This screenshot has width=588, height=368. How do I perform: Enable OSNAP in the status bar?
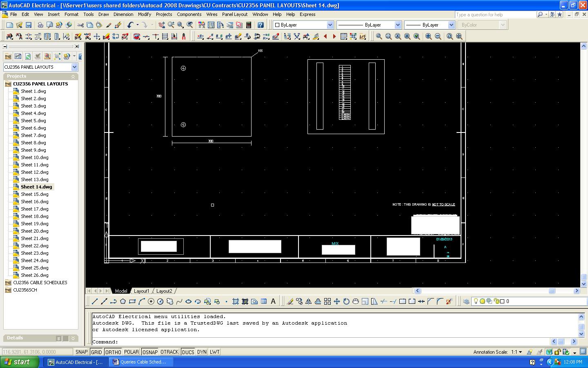click(149, 352)
